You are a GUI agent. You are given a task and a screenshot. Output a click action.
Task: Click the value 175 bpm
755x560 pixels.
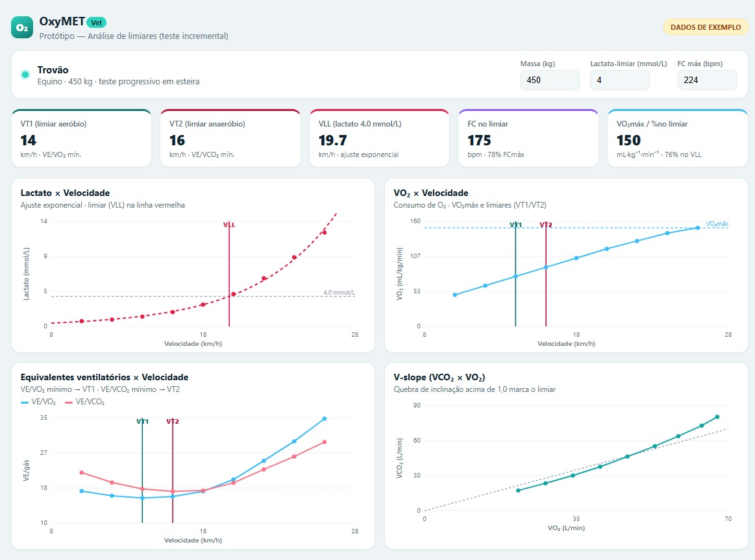[479, 140]
